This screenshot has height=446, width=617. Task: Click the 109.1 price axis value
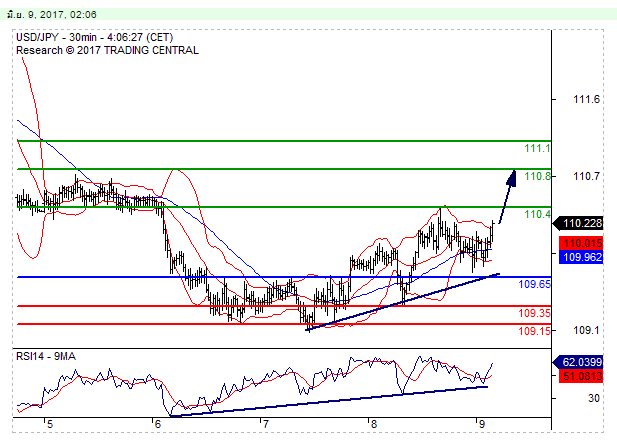coord(587,330)
